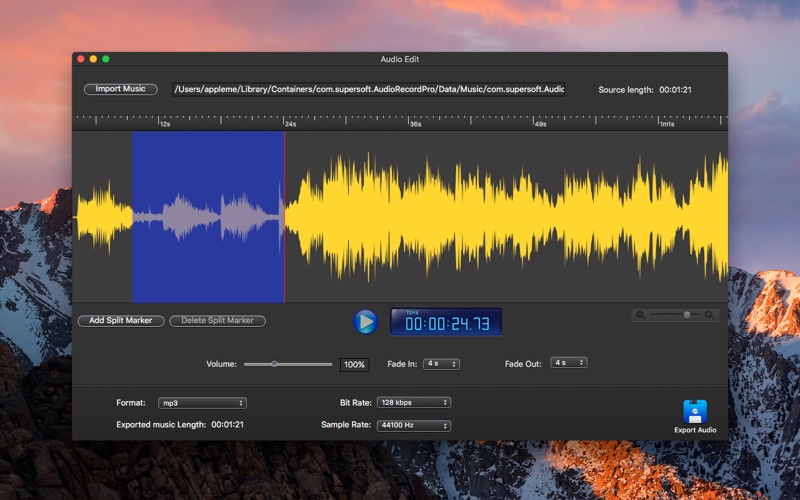Click the Import Music button
This screenshot has width=800, height=500.
pyautogui.click(x=120, y=89)
